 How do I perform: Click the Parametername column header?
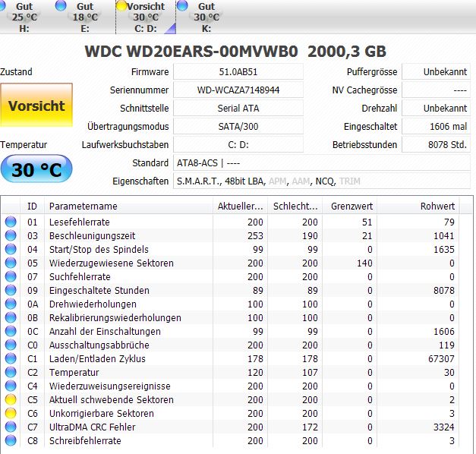[x=128, y=207]
